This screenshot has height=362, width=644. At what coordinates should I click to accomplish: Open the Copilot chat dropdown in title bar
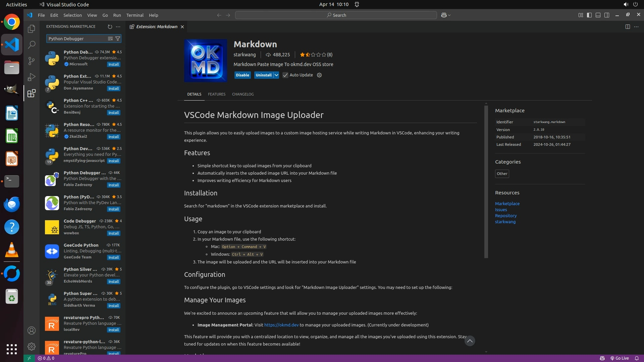click(449, 15)
